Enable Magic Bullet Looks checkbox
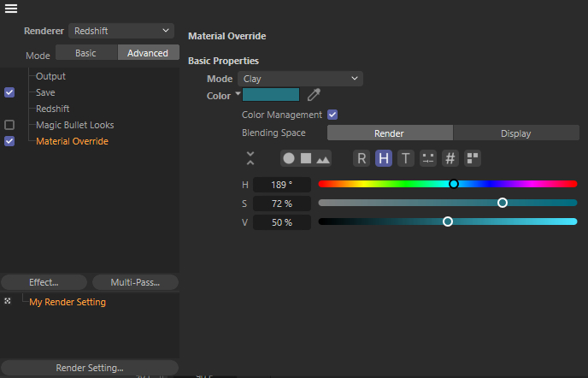This screenshot has height=378, width=588. (x=9, y=125)
